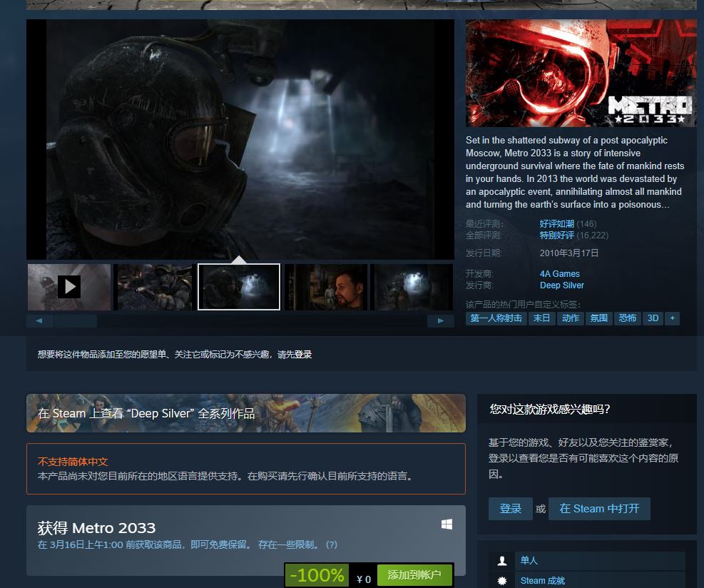
Task: Click the left arrow of thumbnail strip
Action: click(x=39, y=320)
